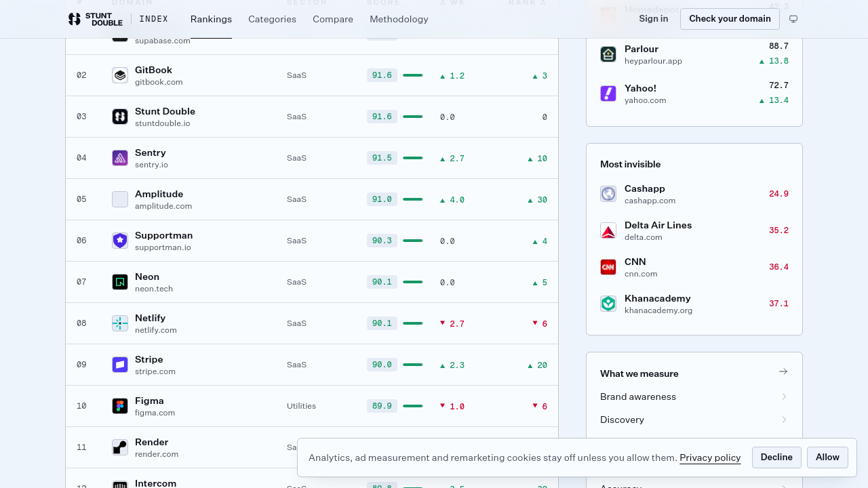
Task: Click Stripe's 90.0 score badge
Action: pyautogui.click(x=382, y=365)
